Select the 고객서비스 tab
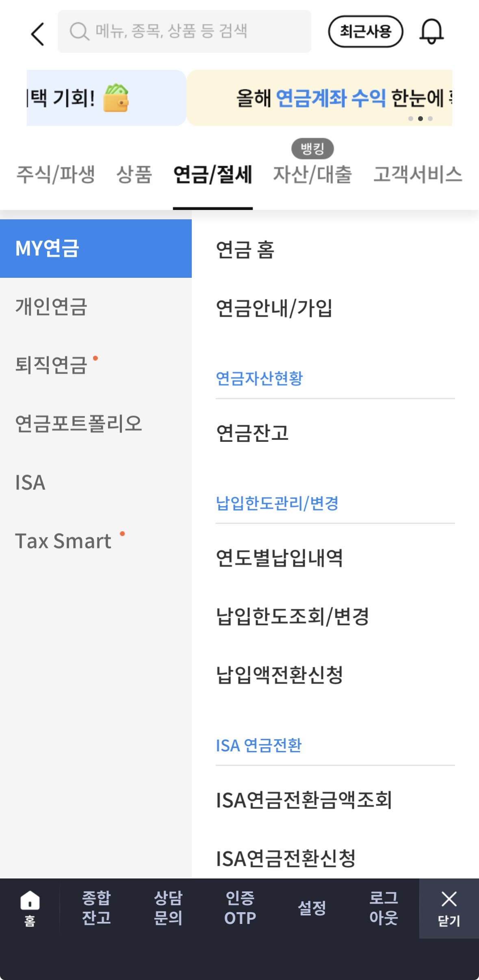The image size is (479, 980). tap(418, 174)
